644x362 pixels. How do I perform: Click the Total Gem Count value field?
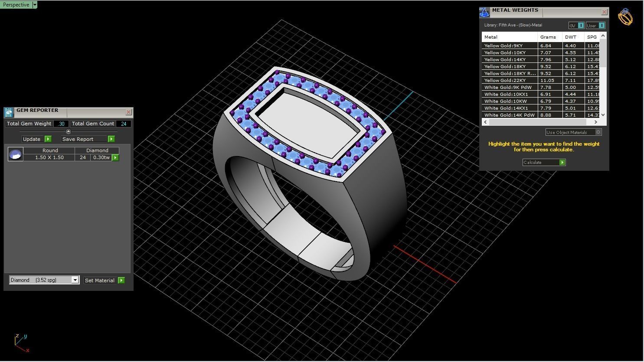(124, 124)
